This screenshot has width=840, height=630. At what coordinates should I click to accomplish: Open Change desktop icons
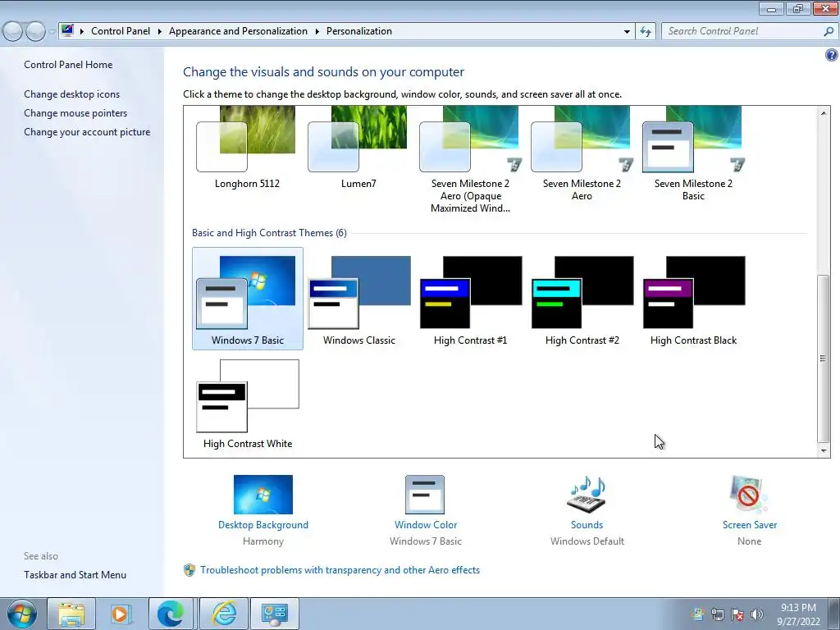(x=72, y=94)
